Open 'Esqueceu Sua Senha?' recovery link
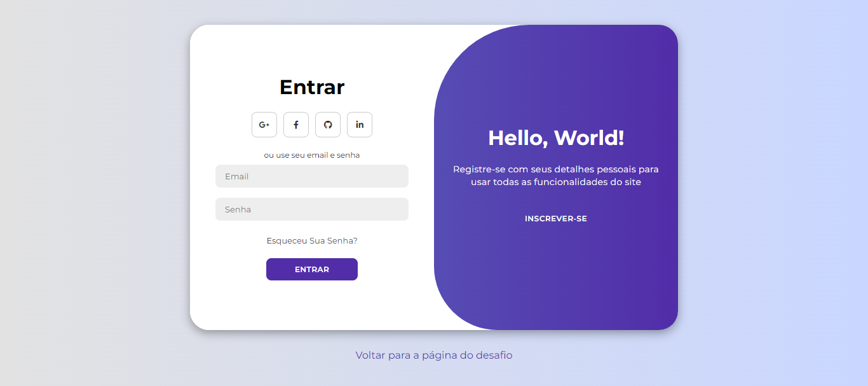The height and width of the screenshot is (386, 868). pyautogui.click(x=311, y=240)
